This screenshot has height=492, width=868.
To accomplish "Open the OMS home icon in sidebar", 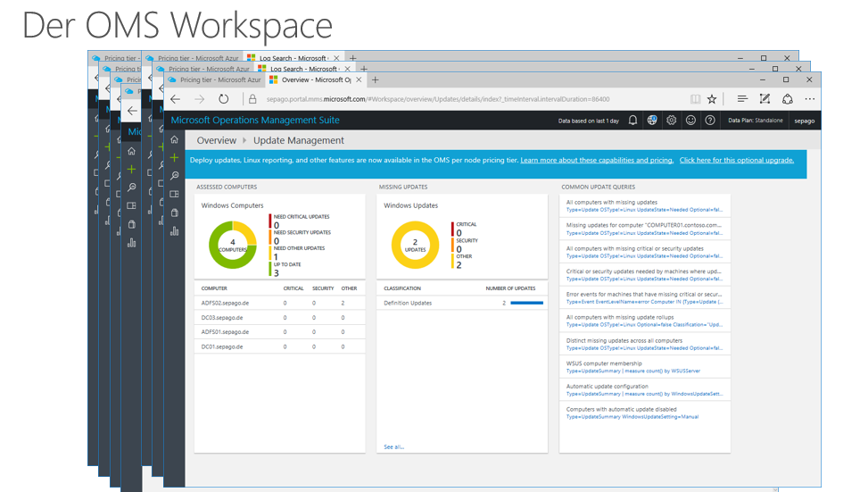I will [174, 140].
